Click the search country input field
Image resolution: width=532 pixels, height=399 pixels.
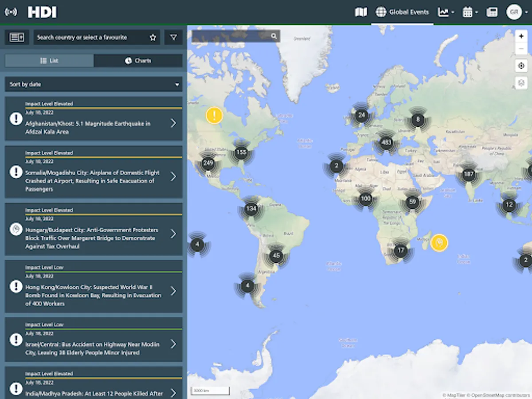coord(91,38)
